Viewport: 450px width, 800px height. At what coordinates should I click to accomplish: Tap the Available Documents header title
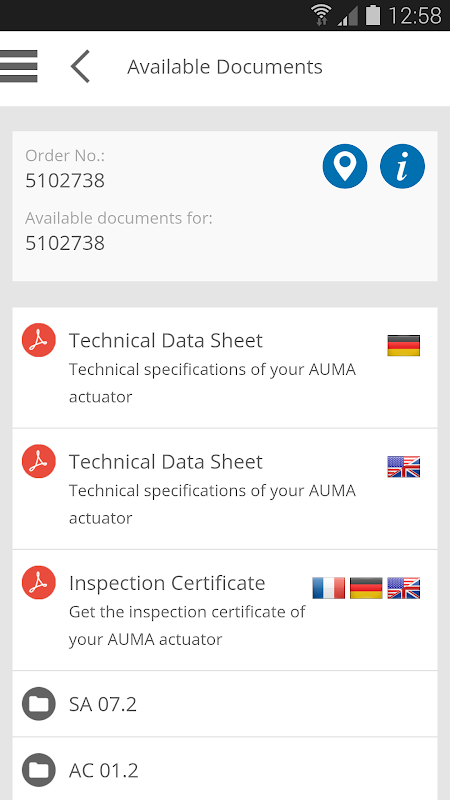coord(225,67)
